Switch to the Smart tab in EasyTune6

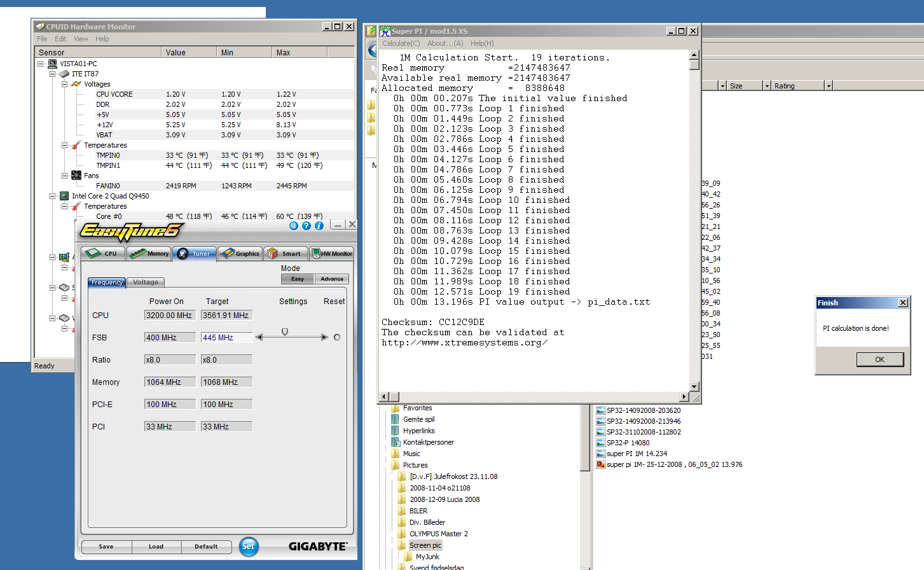(x=286, y=253)
